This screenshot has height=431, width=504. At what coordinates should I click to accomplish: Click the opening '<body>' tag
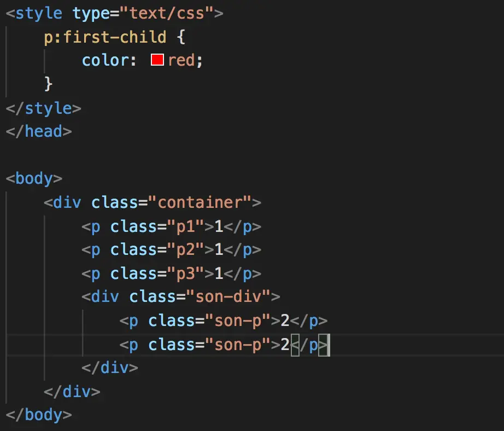click(34, 178)
